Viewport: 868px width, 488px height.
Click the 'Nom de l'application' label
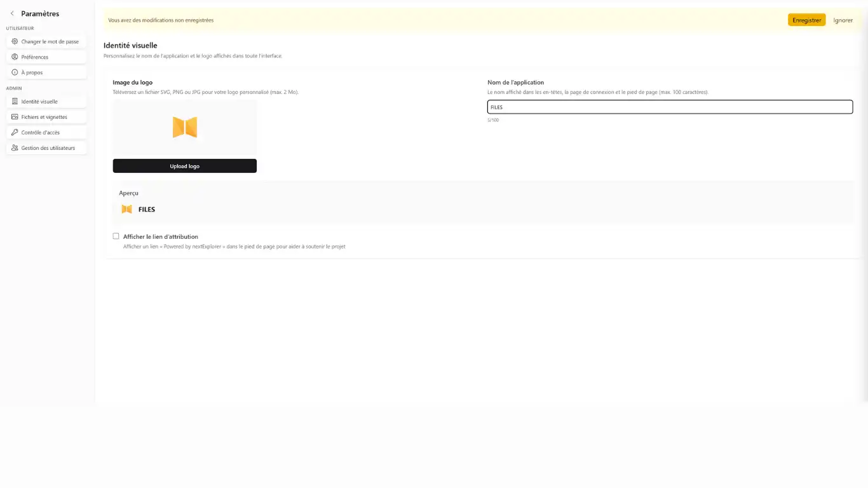tap(515, 82)
